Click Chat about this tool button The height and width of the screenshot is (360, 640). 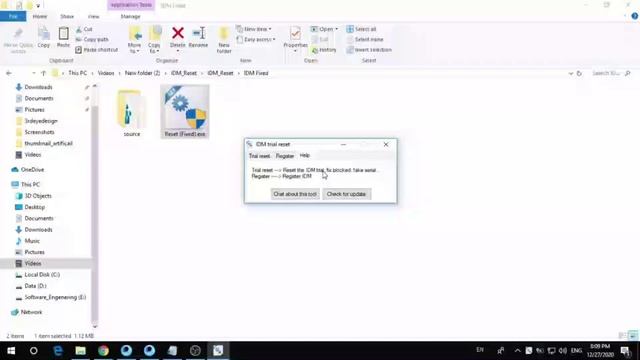(x=295, y=194)
